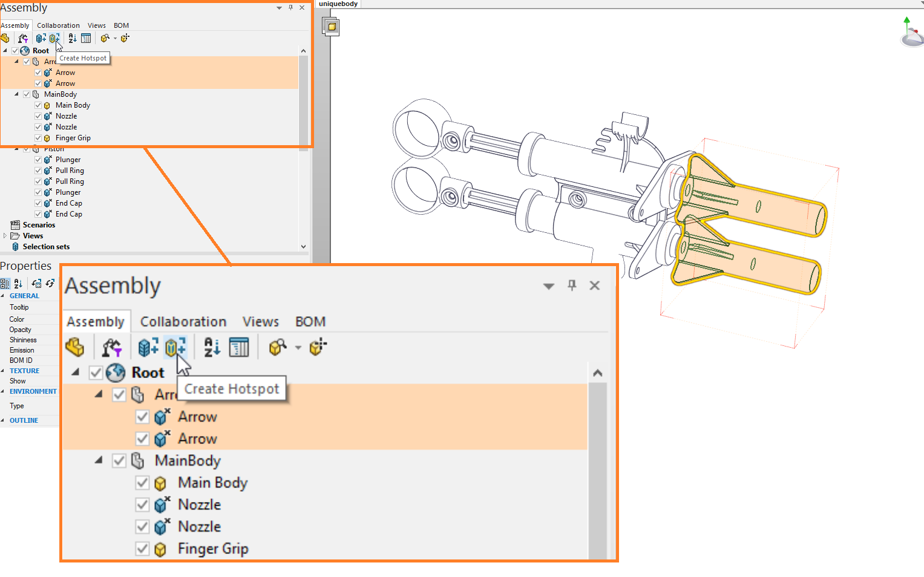Uncheck the Finger Grip checkbox in enlarged tree
This screenshot has height=577, width=924.
pos(142,549)
